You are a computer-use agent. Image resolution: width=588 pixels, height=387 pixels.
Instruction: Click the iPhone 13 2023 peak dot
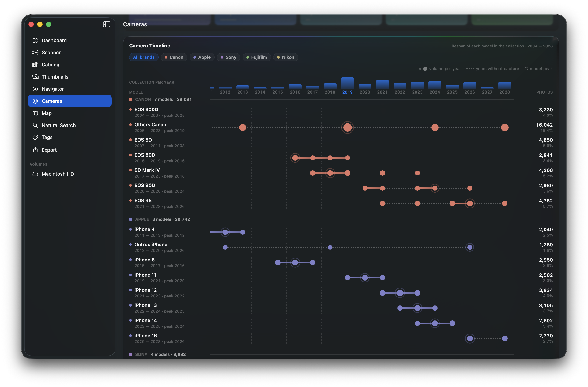pos(417,308)
